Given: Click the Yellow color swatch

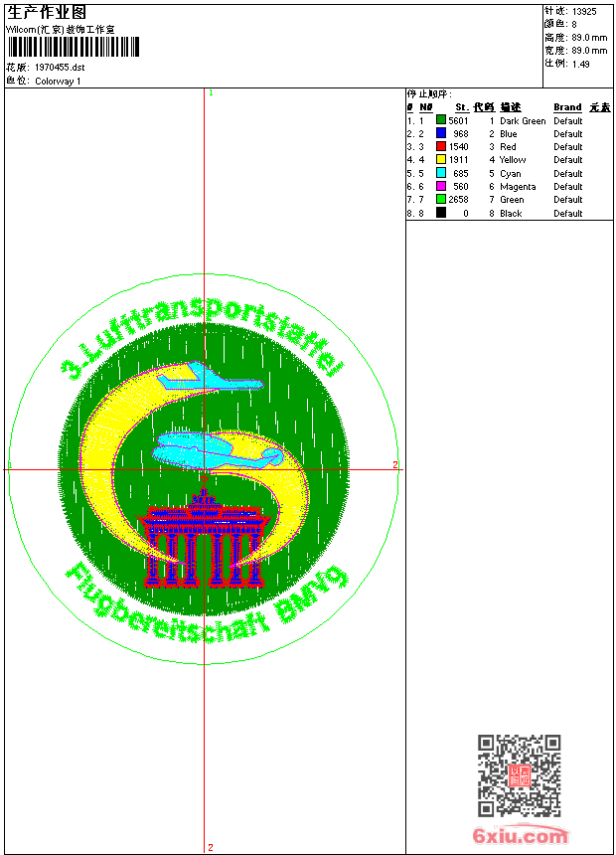Looking at the screenshot, I should point(441,159).
